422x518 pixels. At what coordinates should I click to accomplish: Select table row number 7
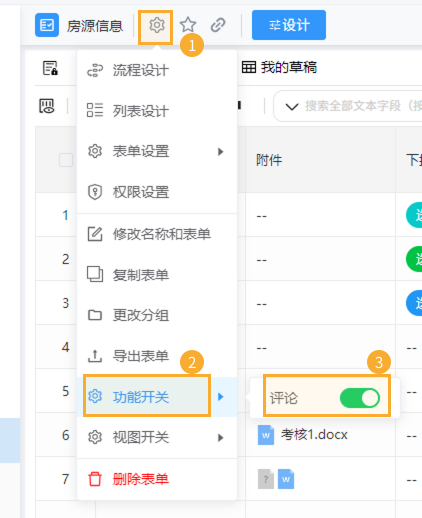pyautogui.click(x=66, y=479)
